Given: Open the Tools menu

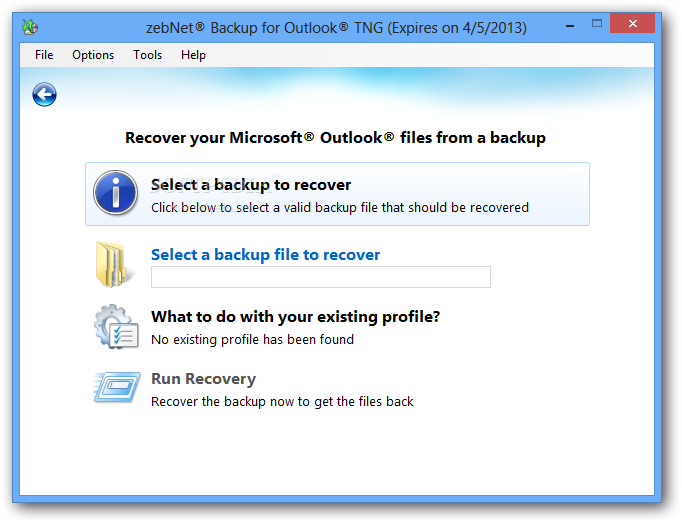Looking at the screenshot, I should click(147, 55).
